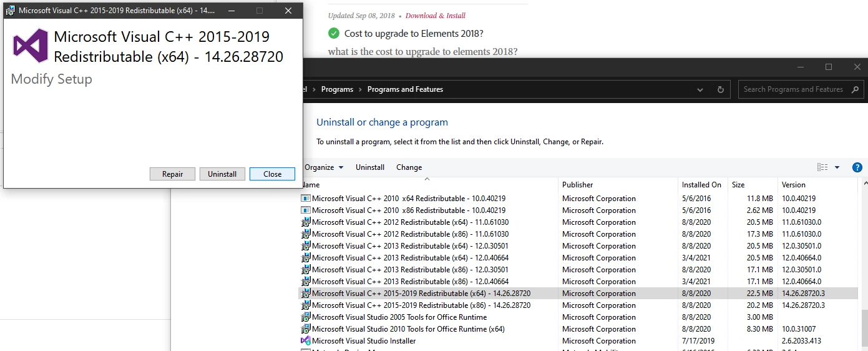Viewport: 868px width, 351px height.
Task: Open the Organize dropdown menu
Action: 324,167
